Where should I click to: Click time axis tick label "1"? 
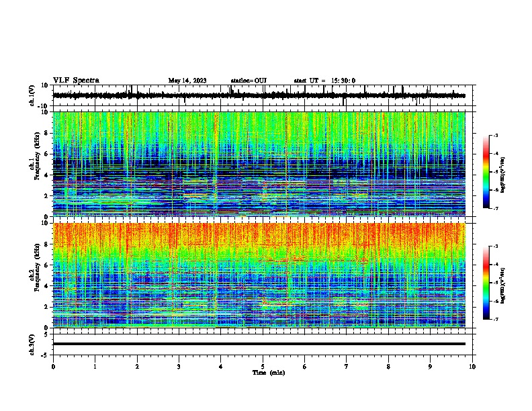click(95, 367)
